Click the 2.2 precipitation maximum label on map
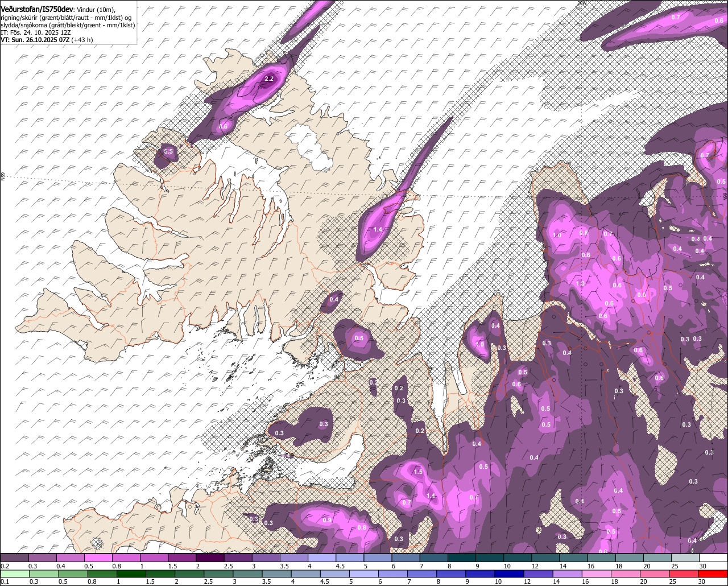The height and width of the screenshot is (586, 728). (270, 79)
